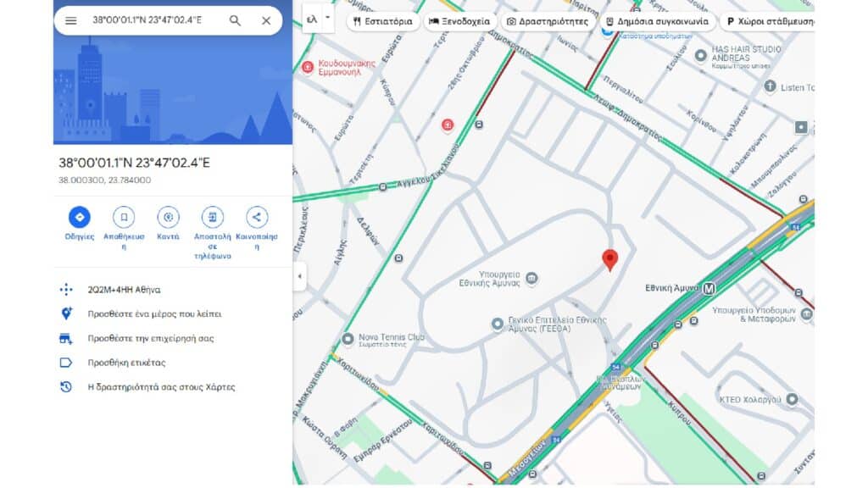Click the Υπουργείο Εθνικής Άμυνας marker icon
The width and height of the screenshot is (868, 488).
[531, 278]
